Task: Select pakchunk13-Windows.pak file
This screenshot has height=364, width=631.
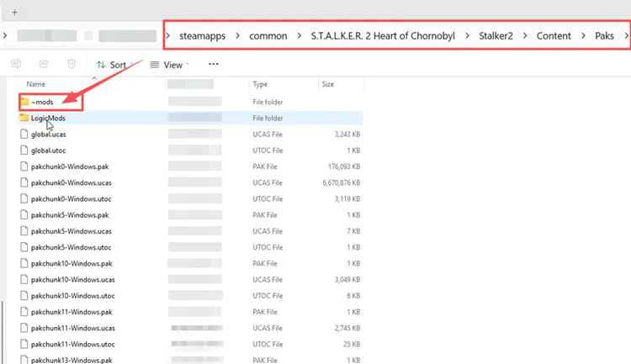Action: (72, 360)
